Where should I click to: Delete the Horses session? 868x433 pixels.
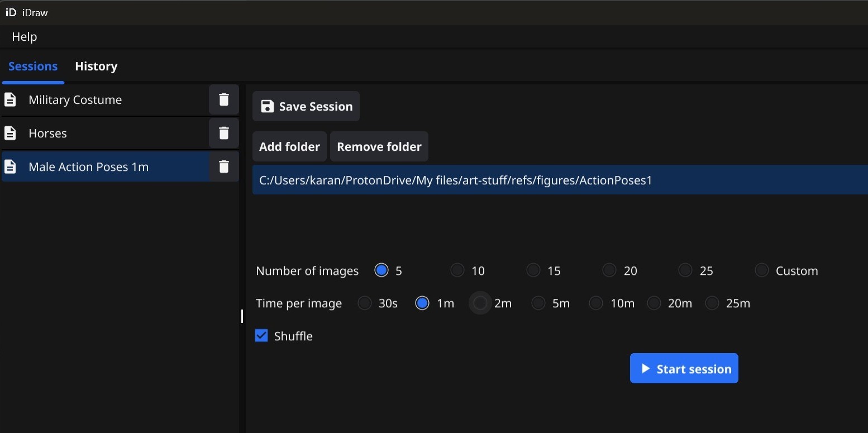pyautogui.click(x=223, y=133)
